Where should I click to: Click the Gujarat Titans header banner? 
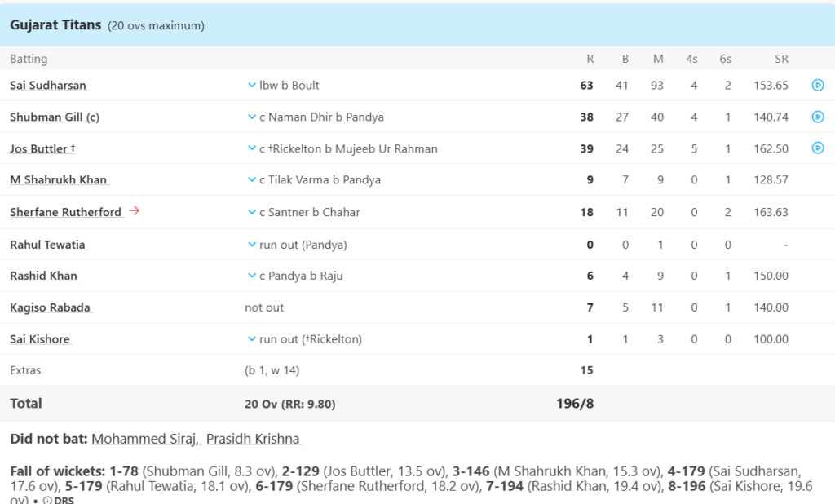tap(56, 24)
